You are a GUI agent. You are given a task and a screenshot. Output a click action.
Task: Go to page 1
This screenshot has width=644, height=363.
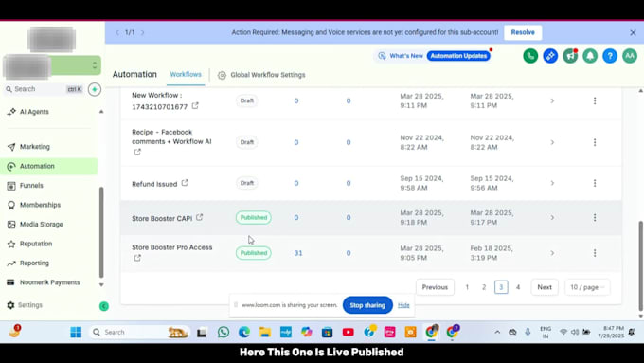(x=467, y=287)
